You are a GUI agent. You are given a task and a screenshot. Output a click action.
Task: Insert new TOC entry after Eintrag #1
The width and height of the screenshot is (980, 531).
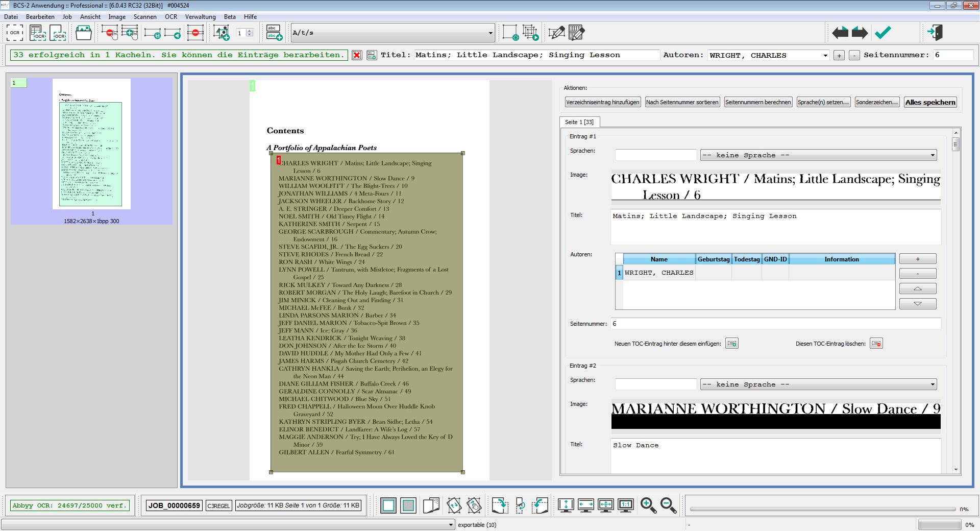[x=732, y=344]
